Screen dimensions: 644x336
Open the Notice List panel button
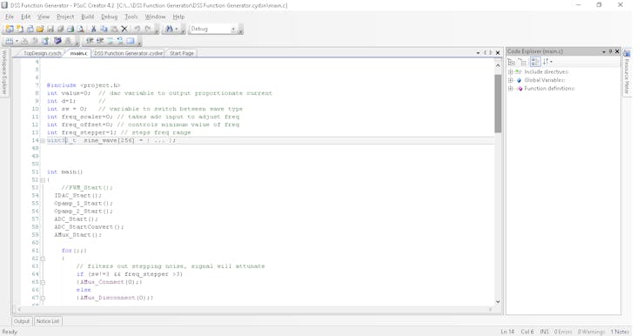[x=48, y=321]
